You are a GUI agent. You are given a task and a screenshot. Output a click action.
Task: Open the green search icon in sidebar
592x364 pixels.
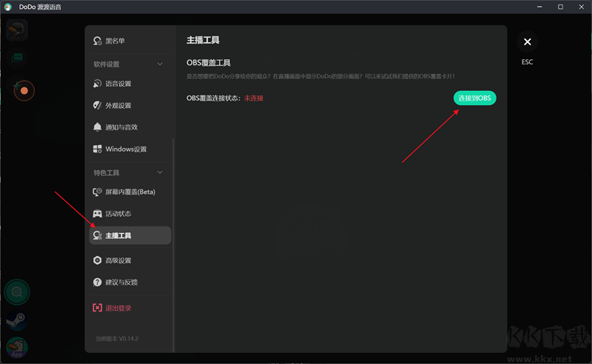[17, 292]
